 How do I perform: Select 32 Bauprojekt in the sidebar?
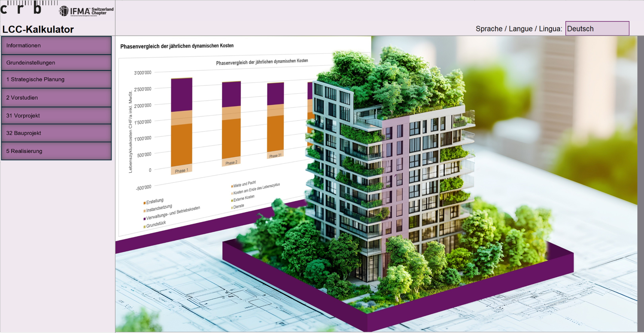tap(56, 133)
